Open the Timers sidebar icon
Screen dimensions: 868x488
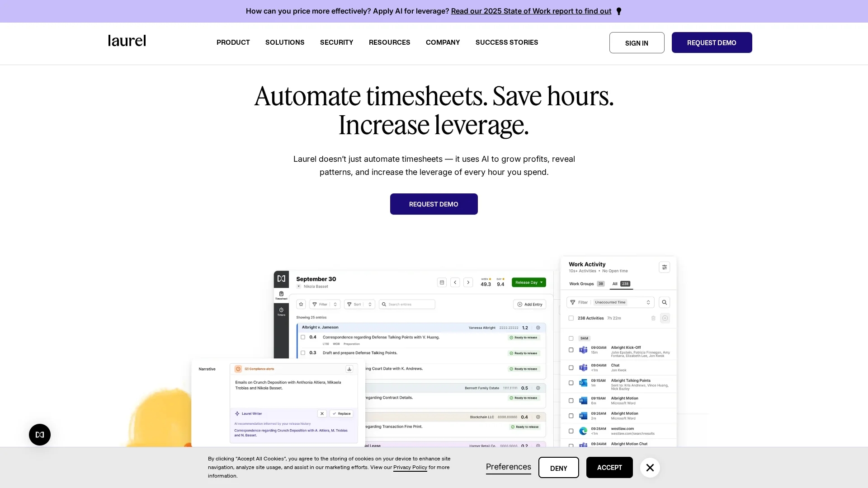pos(281,312)
